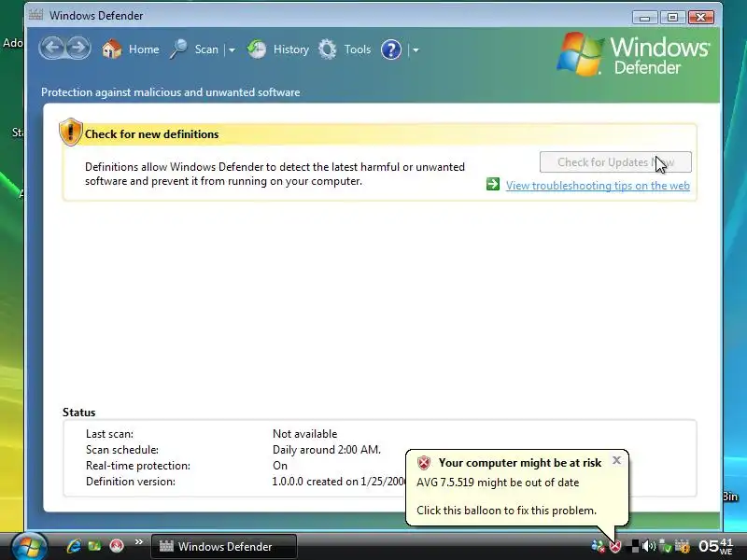Maximize the Windows Defender window
This screenshot has height=560, width=747.
[672, 18]
